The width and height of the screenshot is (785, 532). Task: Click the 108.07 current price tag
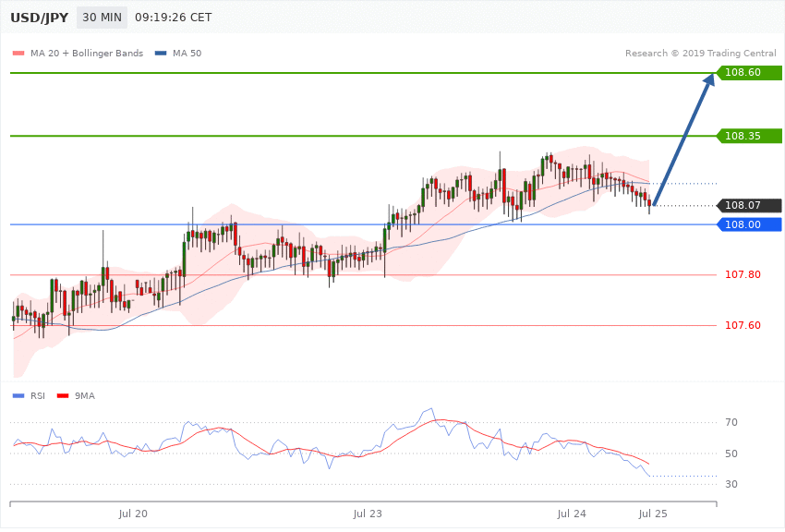pyautogui.click(x=750, y=205)
